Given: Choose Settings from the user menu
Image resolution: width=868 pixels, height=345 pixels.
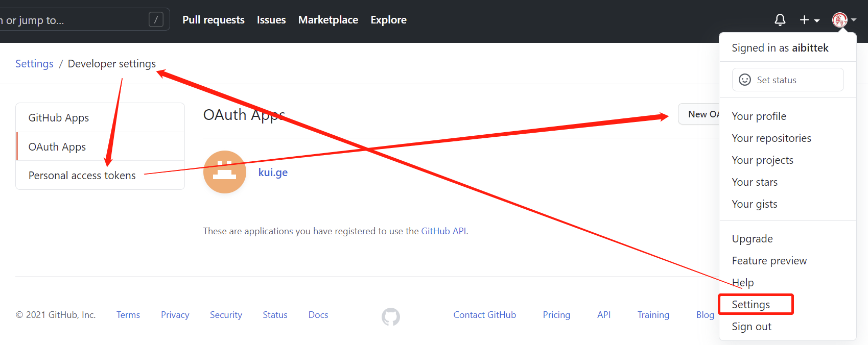Looking at the screenshot, I should coord(750,305).
